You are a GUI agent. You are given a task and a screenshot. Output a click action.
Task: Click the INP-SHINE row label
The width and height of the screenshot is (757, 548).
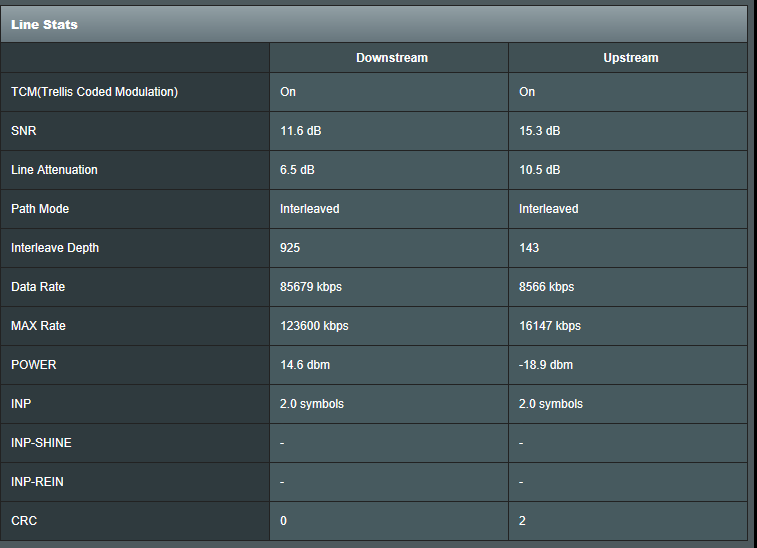(41, 443)
